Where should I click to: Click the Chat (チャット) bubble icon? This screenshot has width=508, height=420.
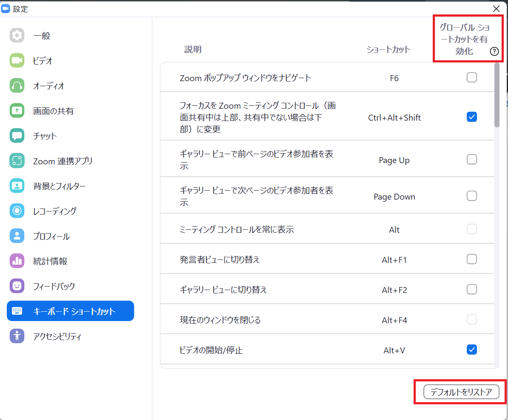coord(17,136)
